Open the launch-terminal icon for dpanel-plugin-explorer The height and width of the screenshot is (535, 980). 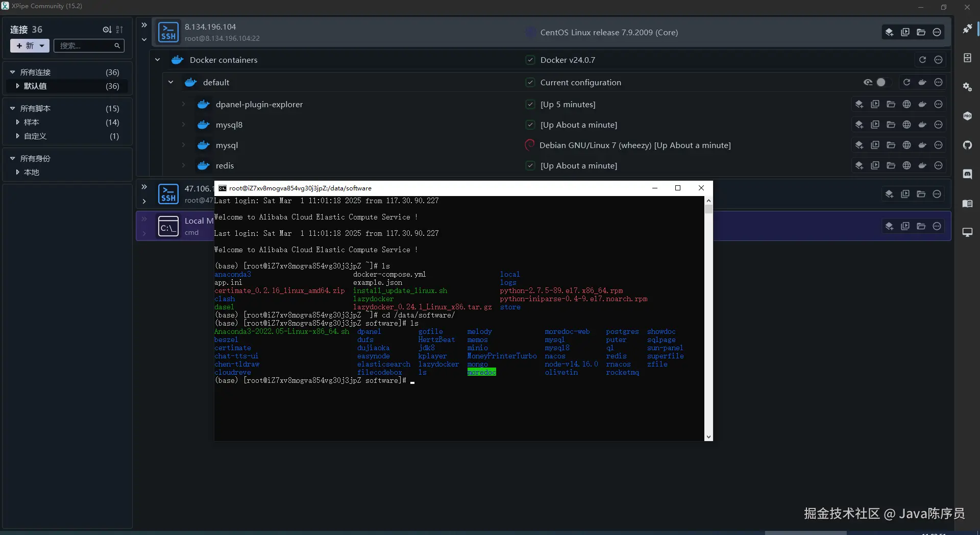point(875,104)
